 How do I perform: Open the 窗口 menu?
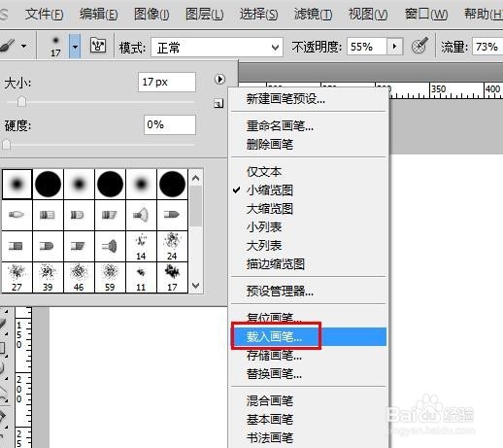pos(426,15)
